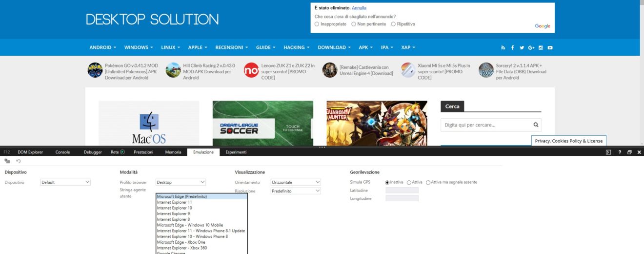The height and width of the screenshot is (254, 644).
Task: Select Inappropriato radio option
Action: pyautogui.click(x=317, y=24)
